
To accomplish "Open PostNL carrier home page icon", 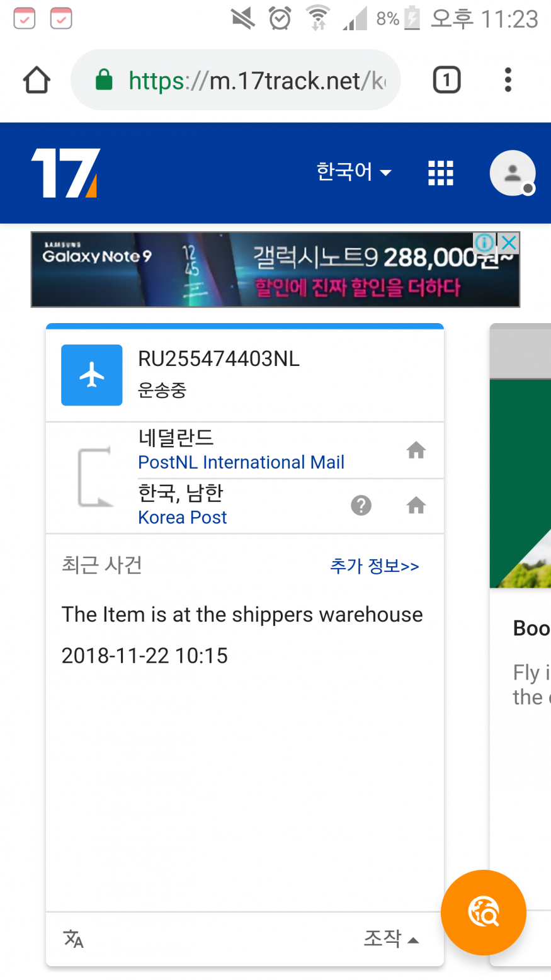I will tap(416, 450).
